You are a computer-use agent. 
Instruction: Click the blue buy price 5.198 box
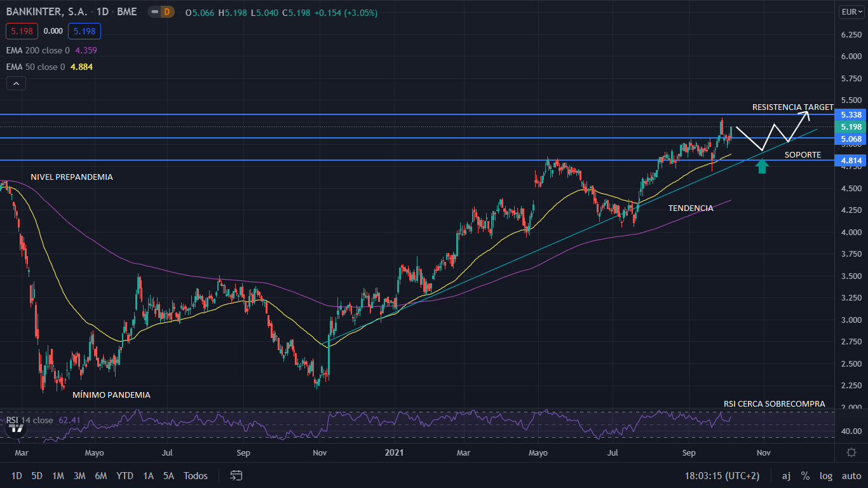(85, 31)
